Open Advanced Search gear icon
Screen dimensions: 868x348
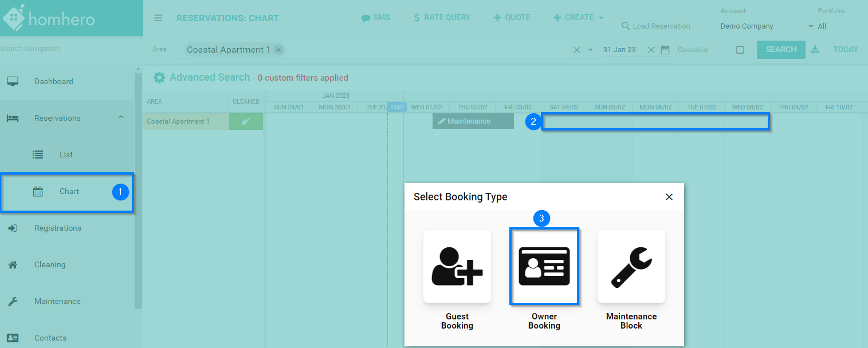click(159, 78)
